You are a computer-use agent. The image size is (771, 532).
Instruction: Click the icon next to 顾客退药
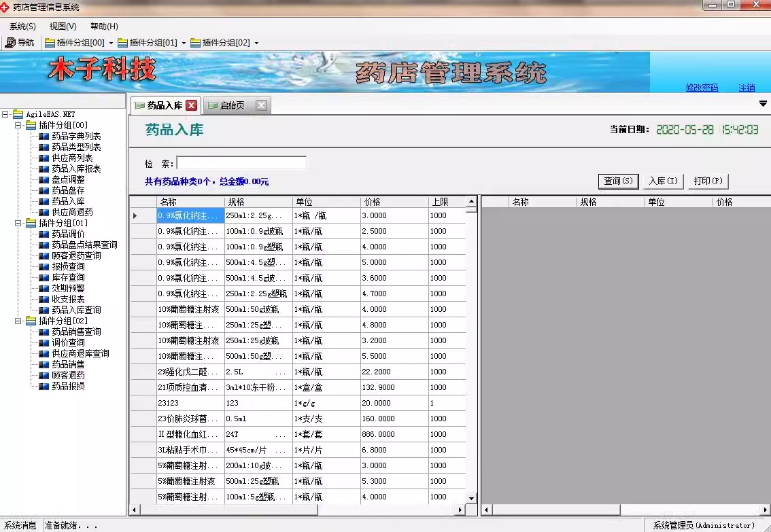[44, 375]
